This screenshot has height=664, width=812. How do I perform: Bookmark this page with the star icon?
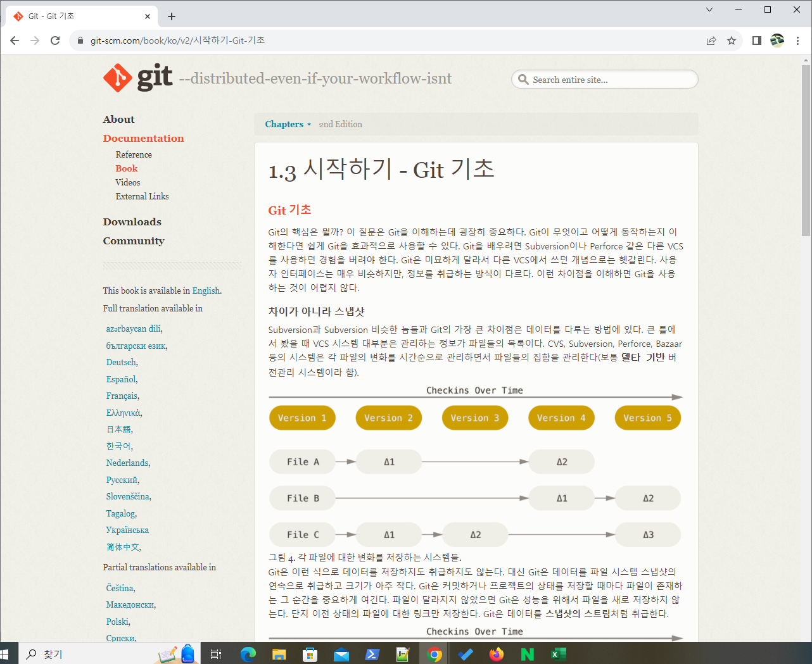[x=732, y=41]
